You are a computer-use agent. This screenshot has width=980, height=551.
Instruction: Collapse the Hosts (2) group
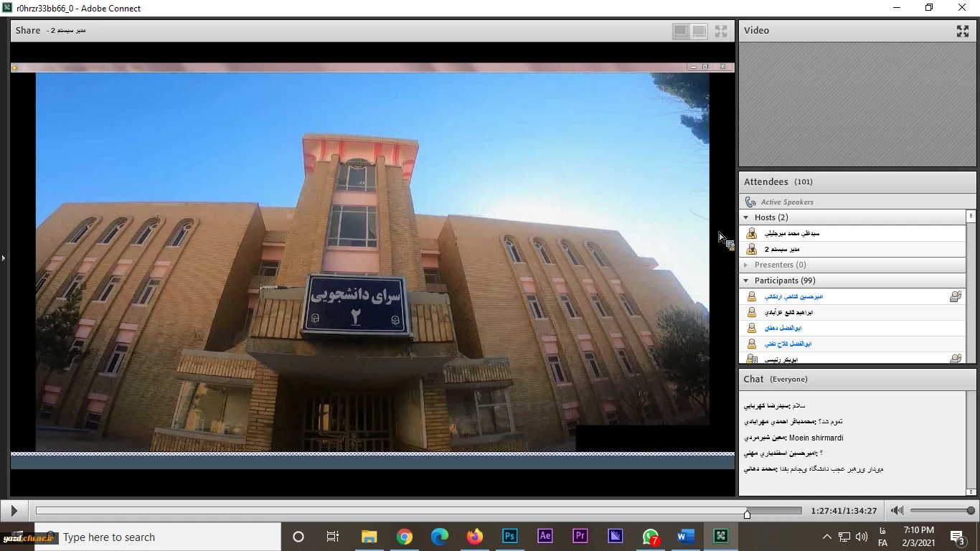tap(746, 217)
